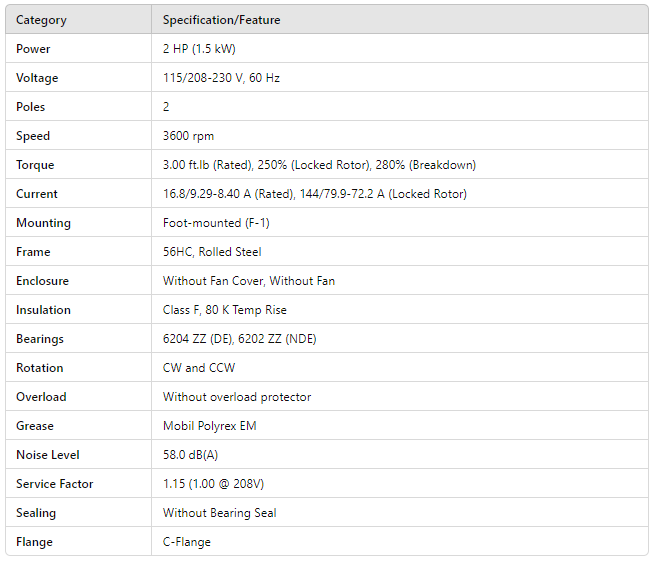Select the Enclosure row label
This screenshot has height=563, width=657.
pyautogui.click(x=42, y=281)
